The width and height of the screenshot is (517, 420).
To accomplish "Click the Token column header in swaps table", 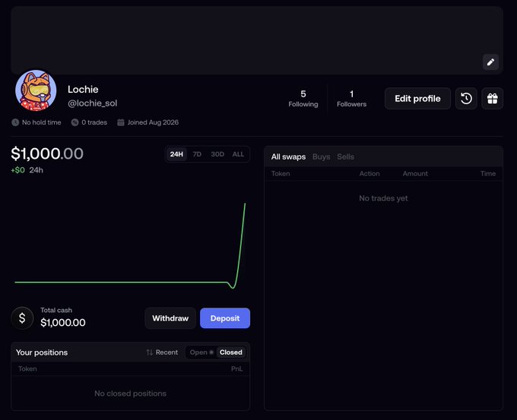I will [281, 174].
